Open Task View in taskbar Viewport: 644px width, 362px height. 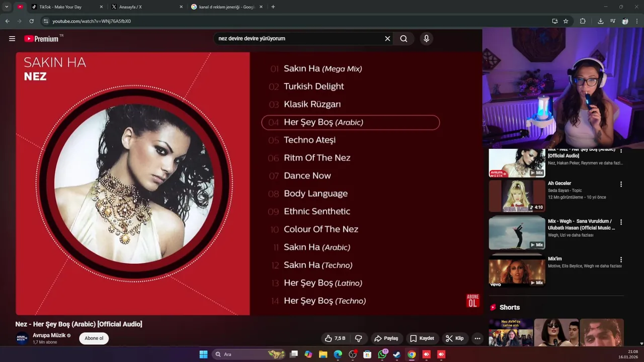point(294,354)
